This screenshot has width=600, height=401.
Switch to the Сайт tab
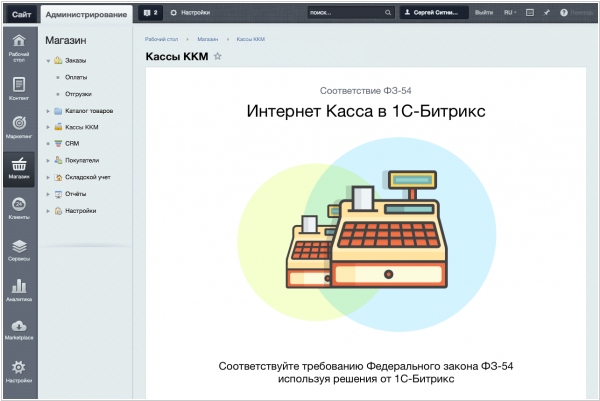coord(20,12)
